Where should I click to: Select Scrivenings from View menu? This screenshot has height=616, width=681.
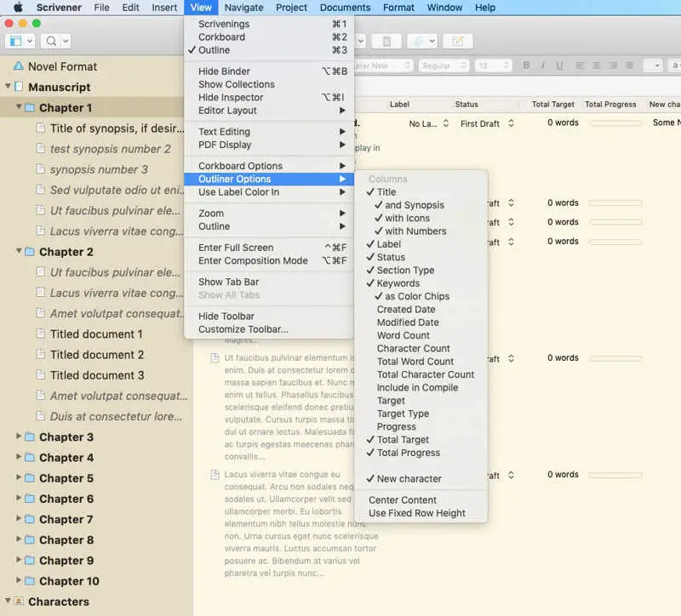(269, 24)
